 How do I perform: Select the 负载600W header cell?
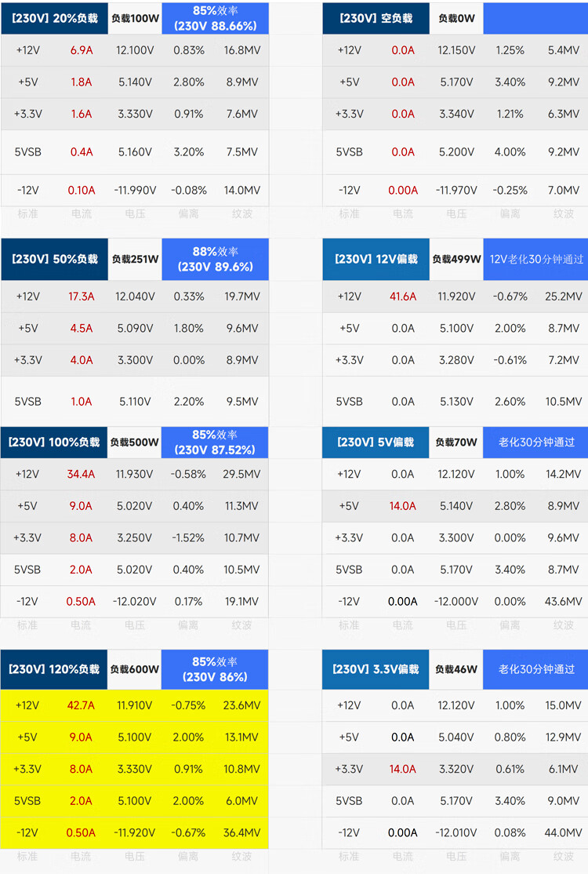[x=134, y=669]
